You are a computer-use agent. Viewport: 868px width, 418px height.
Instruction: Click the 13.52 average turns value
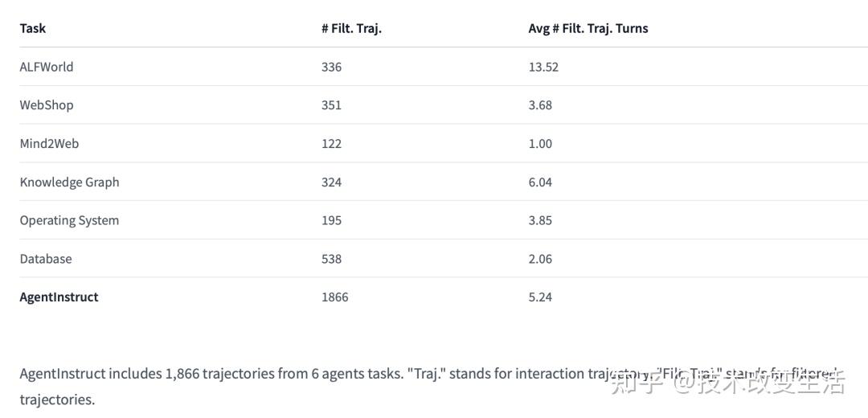click(x=543, y=67)
